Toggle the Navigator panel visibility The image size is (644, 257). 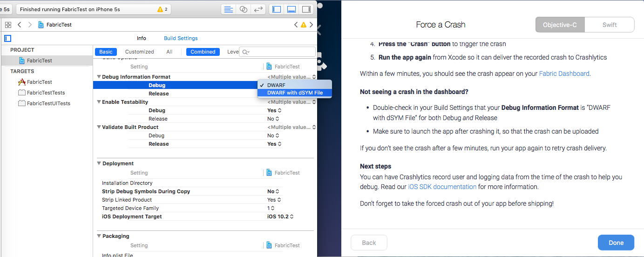[x=277, y=9]
